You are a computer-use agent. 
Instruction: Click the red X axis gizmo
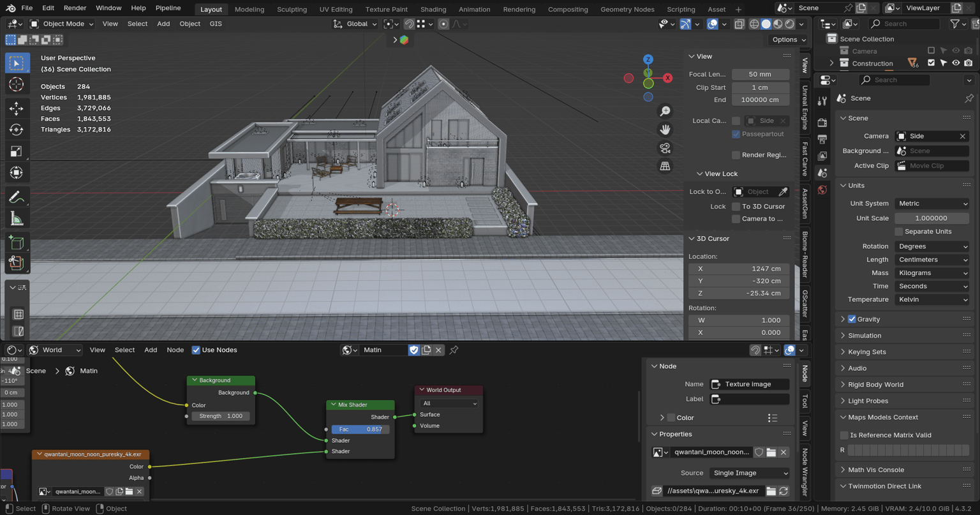point(667,78)
